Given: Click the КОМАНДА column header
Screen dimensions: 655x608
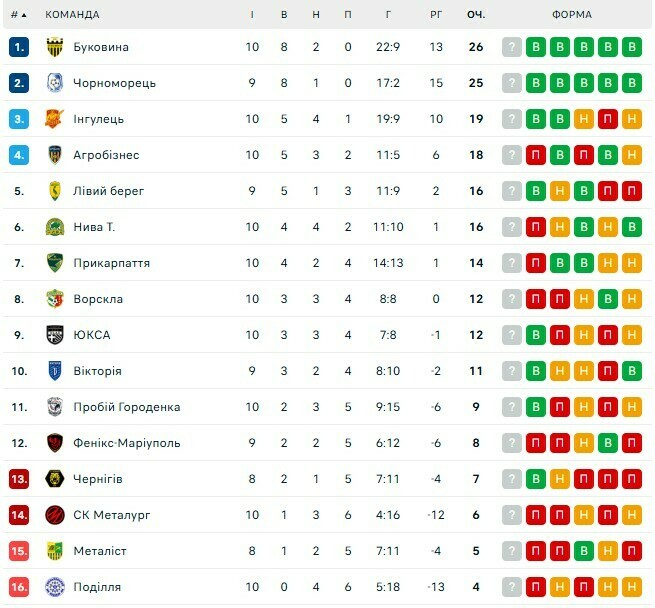Looking at the screenshot, I should tap(72, 15).
